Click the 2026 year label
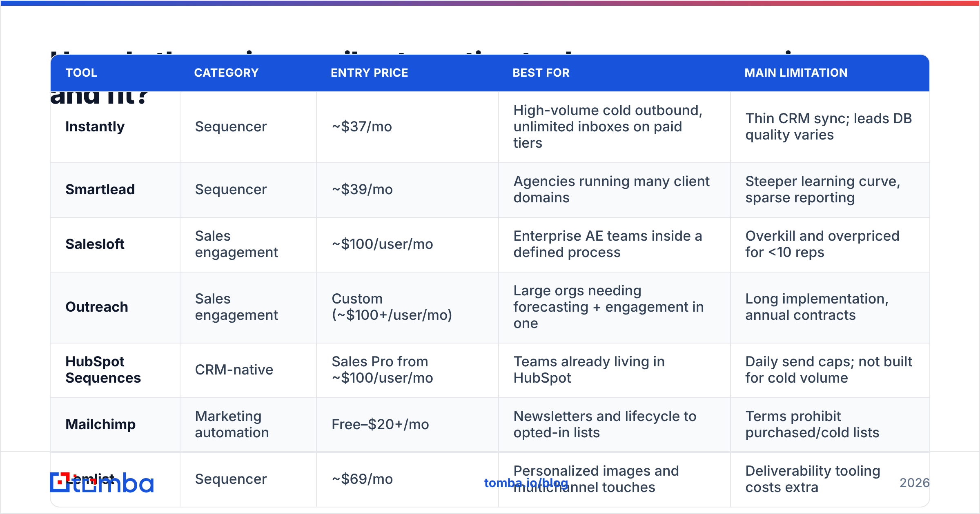Screen dimensions: 980x514 click(x=915, y=483)
